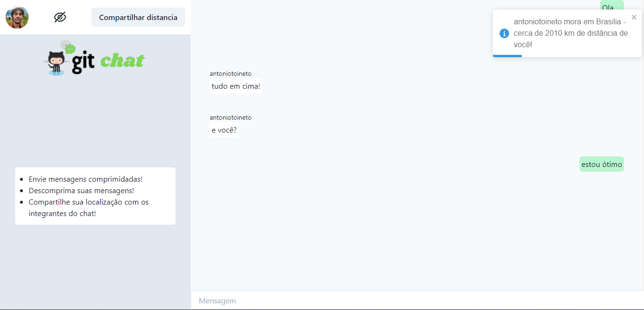This screenshot has width=644, height=310.
Task: Click the 'Descomprima suas mensagens!' list item
Action: point(82,191)
